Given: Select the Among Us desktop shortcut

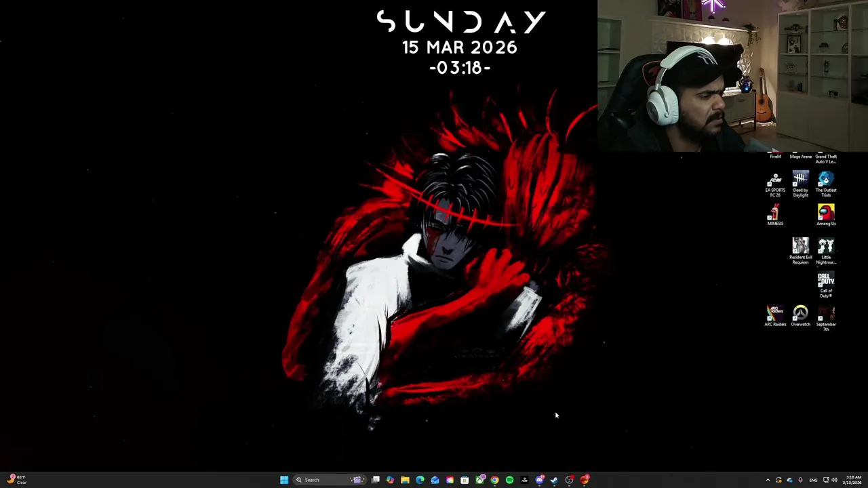Looking at the screenshot, I should 826,216.
